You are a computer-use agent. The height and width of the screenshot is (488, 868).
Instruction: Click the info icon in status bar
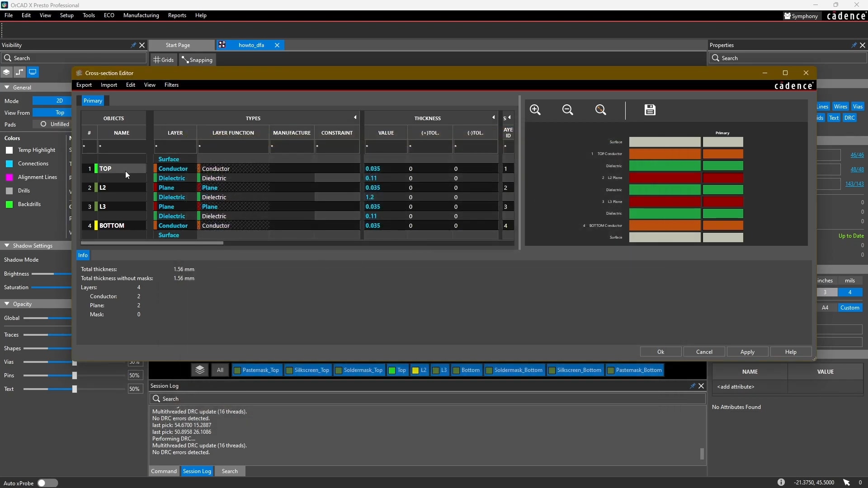[781, 482]
